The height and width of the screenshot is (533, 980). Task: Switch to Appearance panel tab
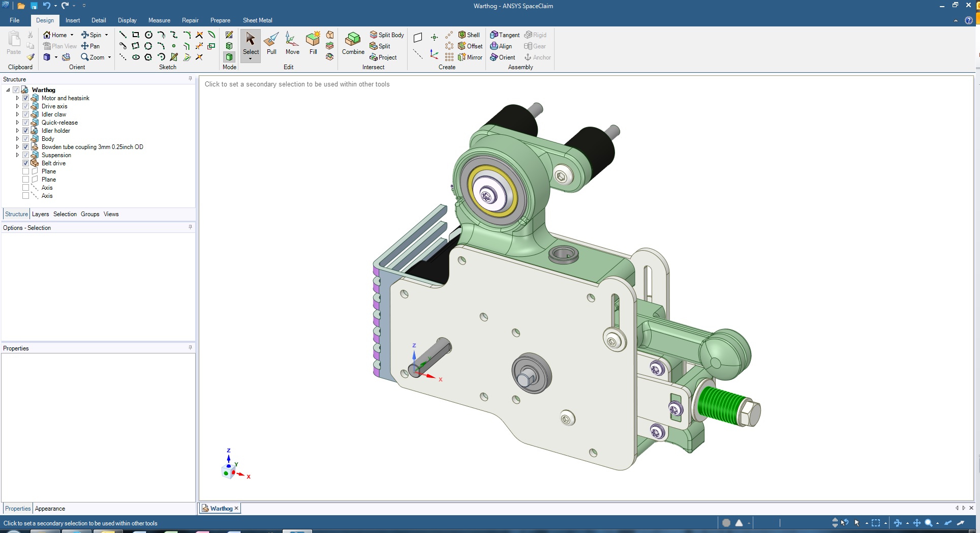50,509
